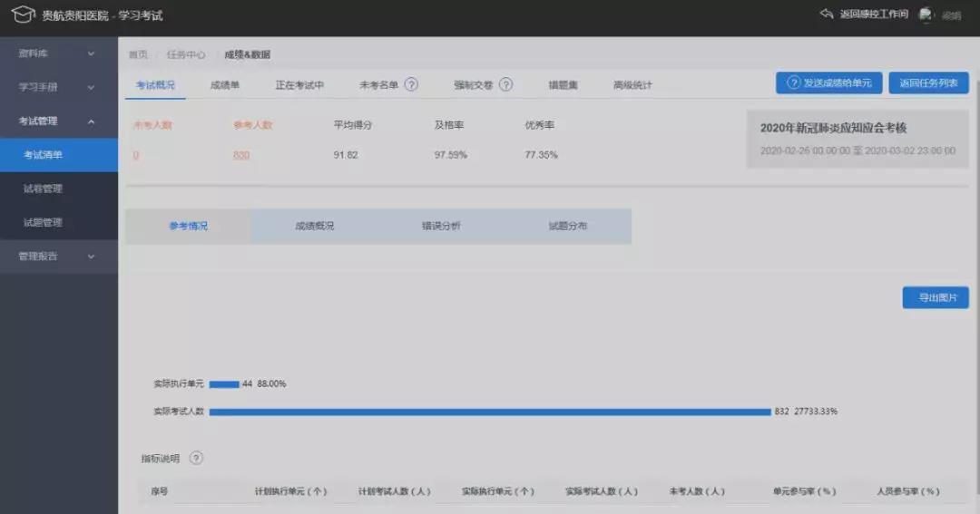
Task: Click the 参考人数 value 830 link
Action: click(x=240, y=155)
